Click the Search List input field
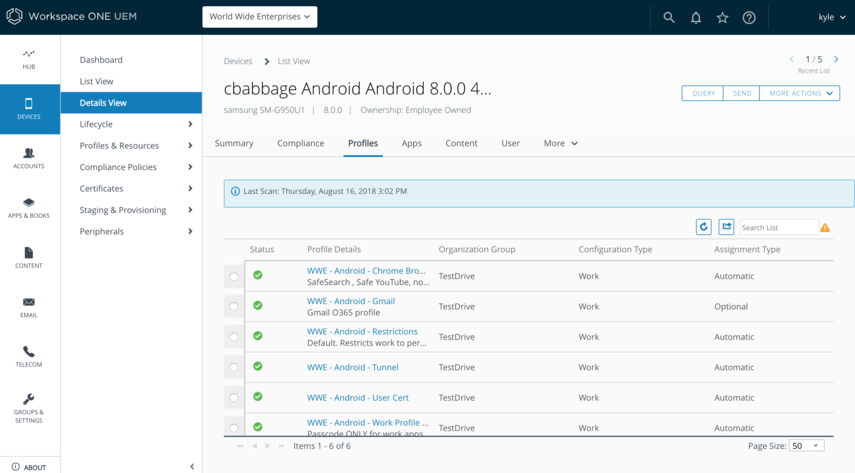The height and width of the screenshot is (473, 855). [x=777, y=228]
